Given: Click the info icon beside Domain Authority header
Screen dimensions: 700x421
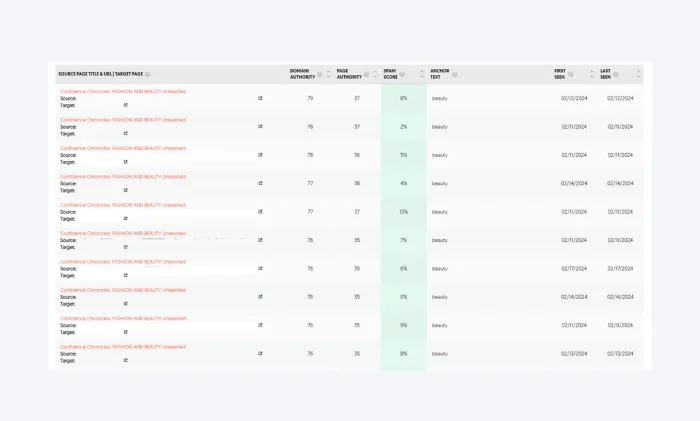Looking at the screenshot, I should (319, 74).
